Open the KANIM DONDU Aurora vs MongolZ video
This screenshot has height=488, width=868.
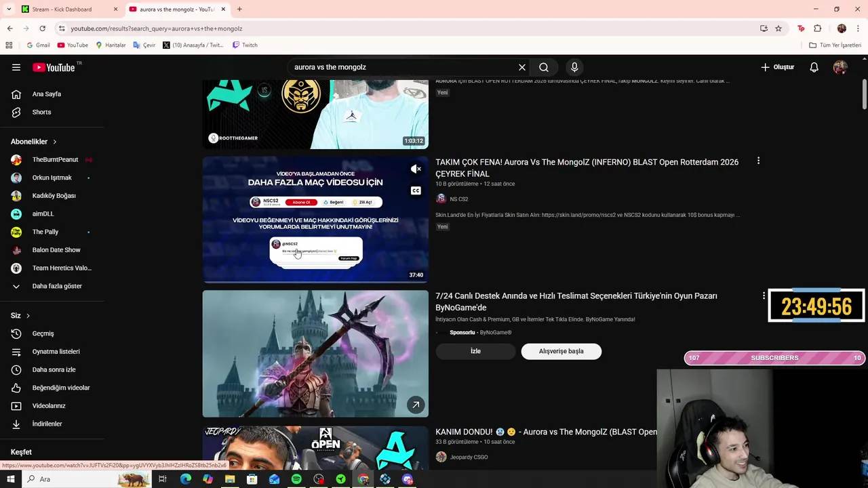pos(546,432)
